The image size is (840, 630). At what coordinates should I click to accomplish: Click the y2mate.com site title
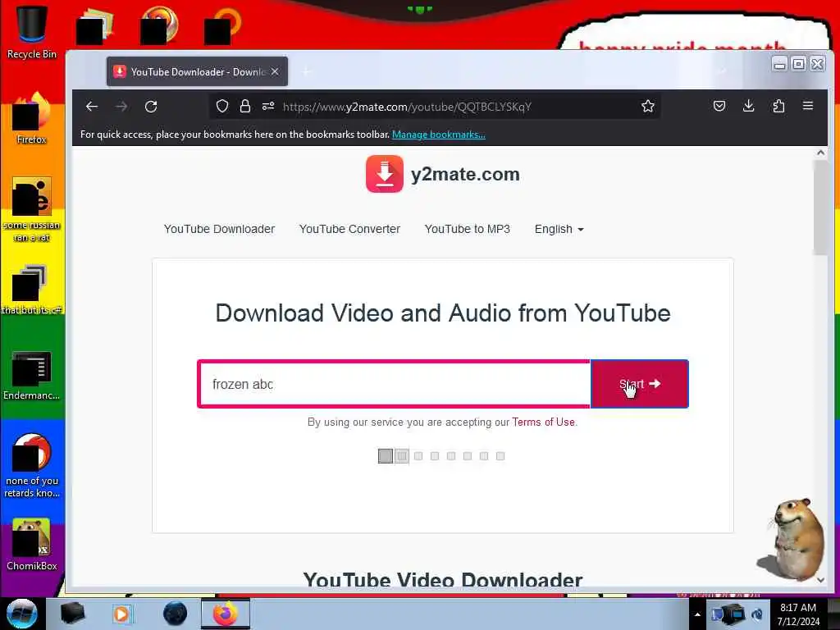tap(465, 174)
